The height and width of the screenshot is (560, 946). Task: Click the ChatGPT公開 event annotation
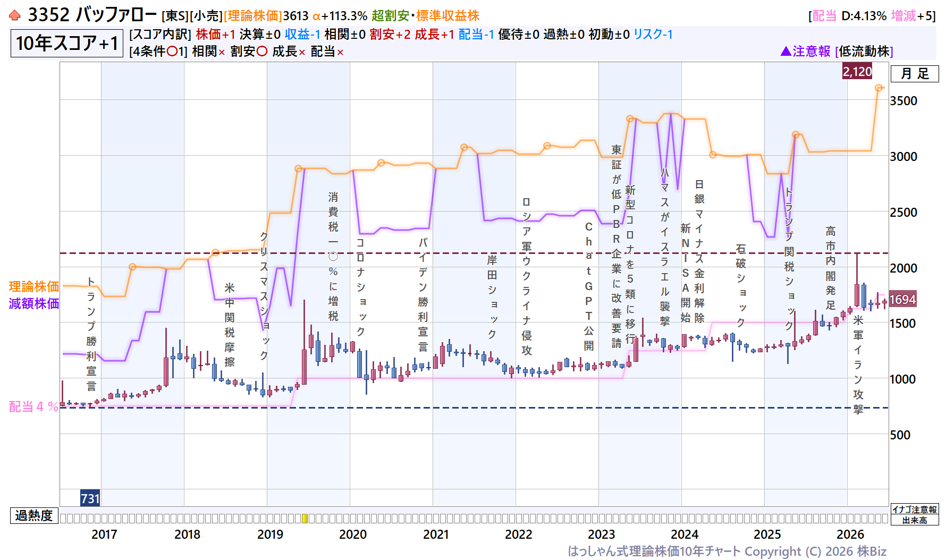tap(588, 286)
